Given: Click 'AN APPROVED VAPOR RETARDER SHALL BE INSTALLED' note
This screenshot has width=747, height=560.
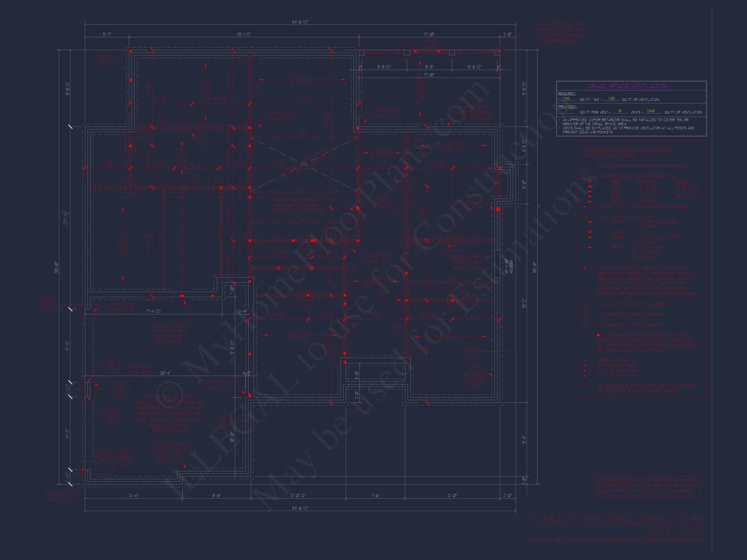Looking at the screenshot, I should tap(625, 122).
